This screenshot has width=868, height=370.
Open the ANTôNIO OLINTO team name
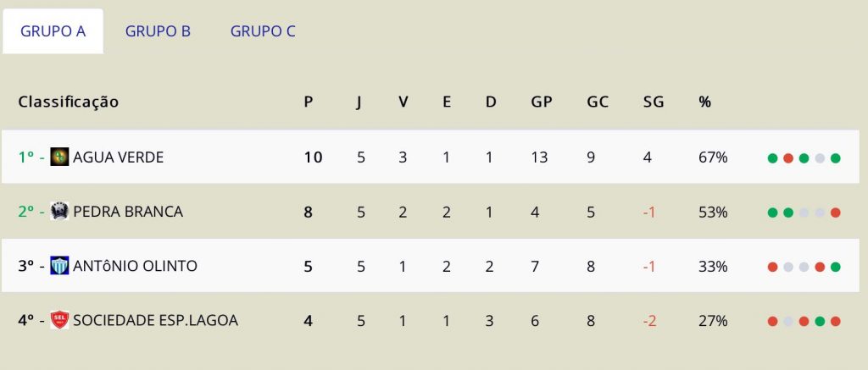135,266
